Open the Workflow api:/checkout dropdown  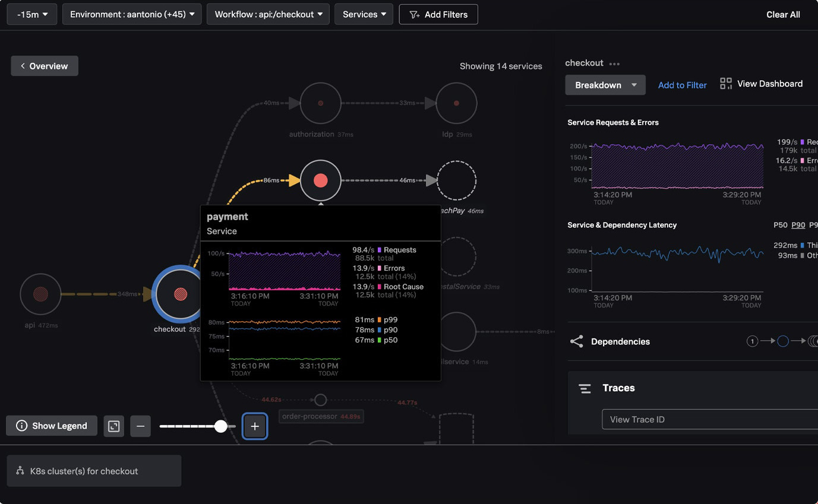click(268, 14)
